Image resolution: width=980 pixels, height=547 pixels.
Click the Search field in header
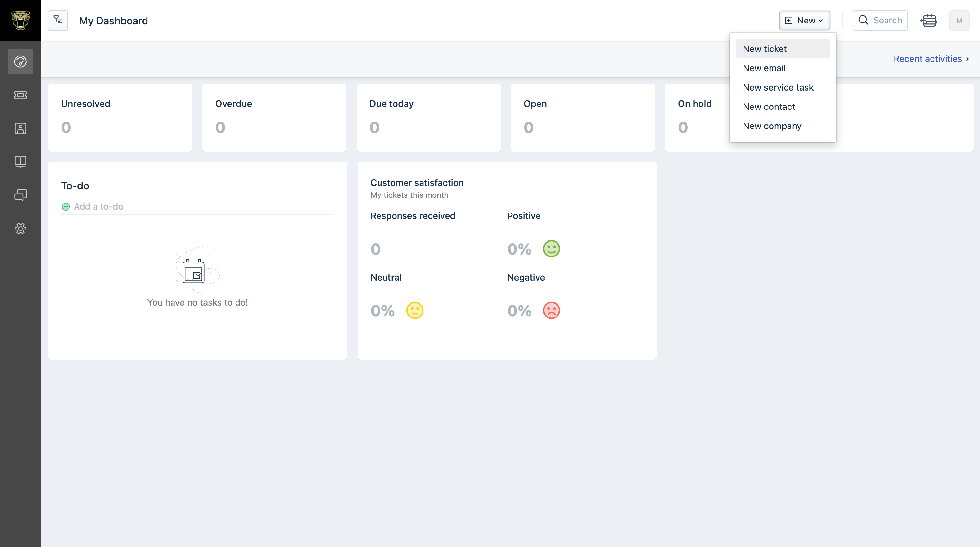click(x=880, y=21)
